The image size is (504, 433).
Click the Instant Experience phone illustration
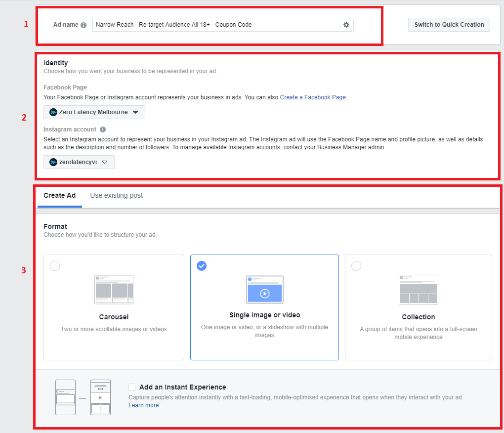[83, 397]
